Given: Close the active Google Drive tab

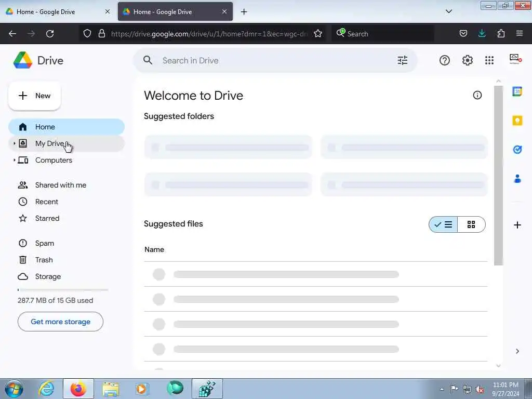Looking at the screenshot, I should (x=224, y=11).
